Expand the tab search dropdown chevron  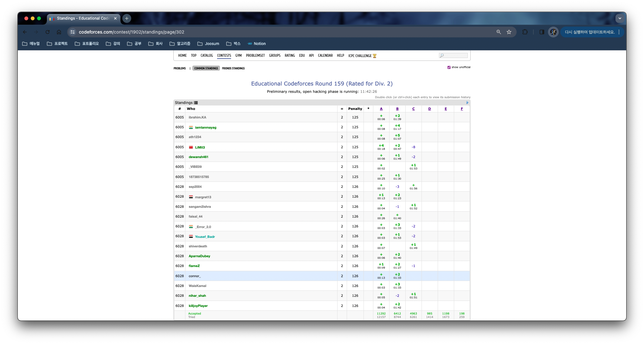(620, 18)
